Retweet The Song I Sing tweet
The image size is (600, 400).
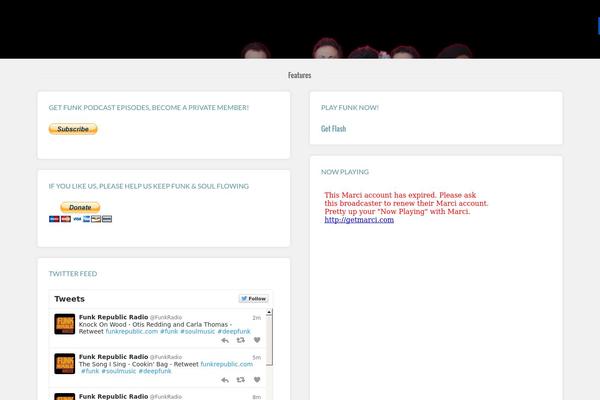tap(241, 380)
